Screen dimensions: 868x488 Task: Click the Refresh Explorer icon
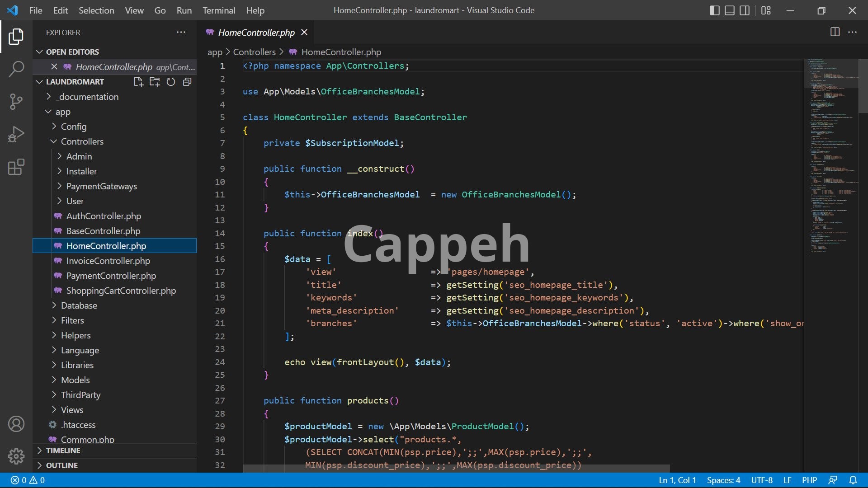pos(171,82)
